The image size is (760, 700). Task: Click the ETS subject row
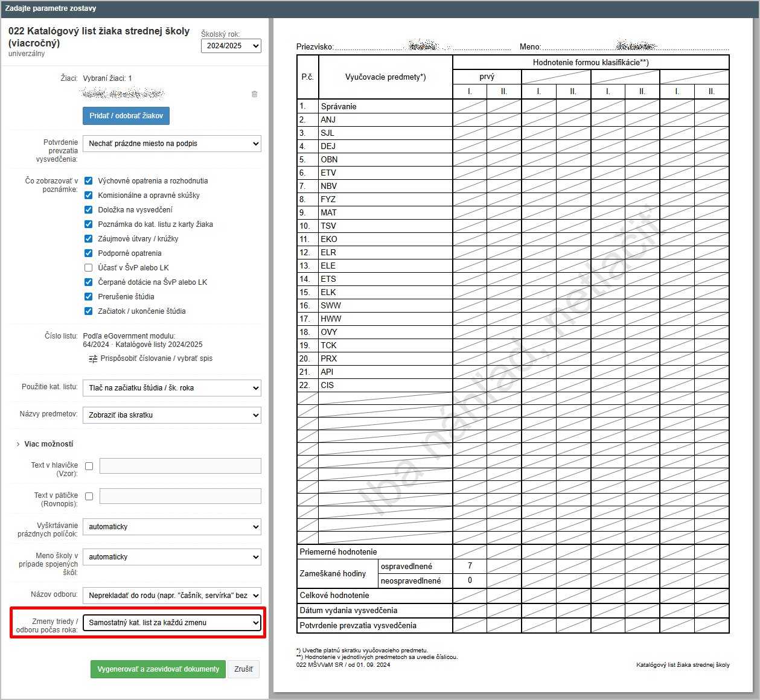[x=513, y=279]
